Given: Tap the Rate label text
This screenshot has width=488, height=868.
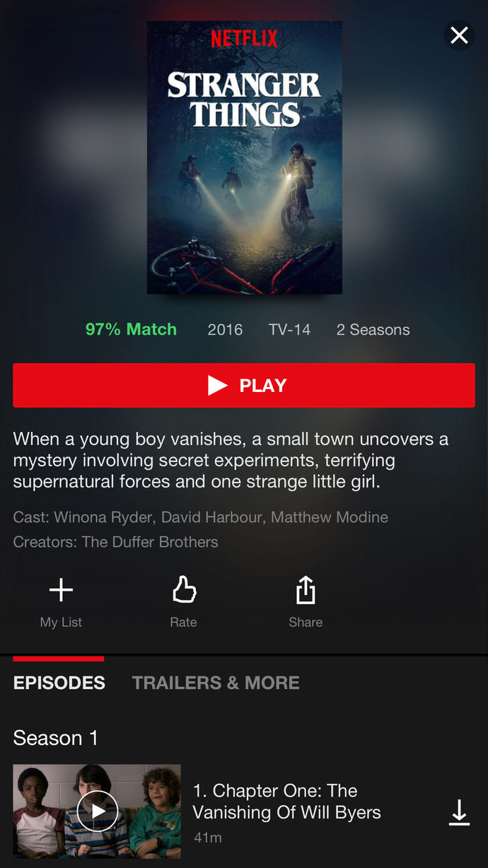Looking at the screenshot, I should click(183, 623).
